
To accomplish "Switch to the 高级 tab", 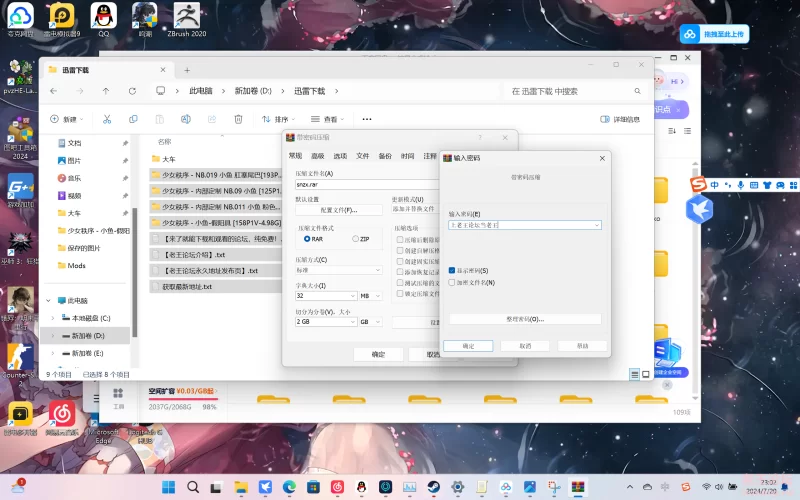I will point(318,156).
